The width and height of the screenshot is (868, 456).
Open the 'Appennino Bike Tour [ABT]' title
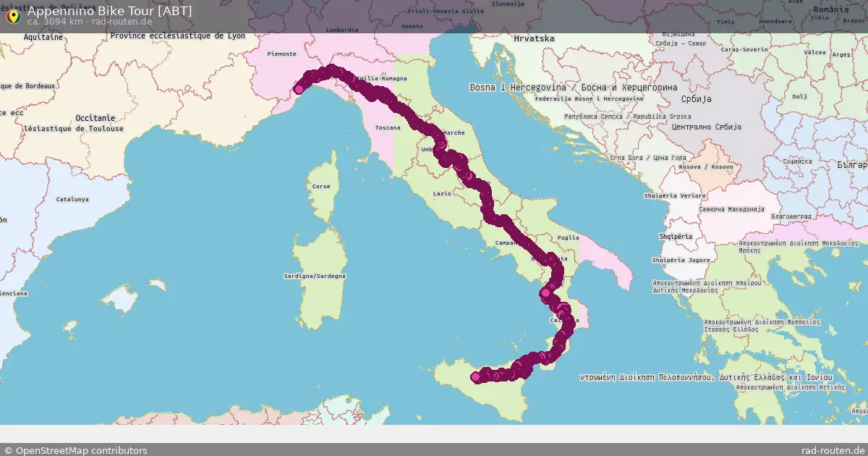point(109,11)
